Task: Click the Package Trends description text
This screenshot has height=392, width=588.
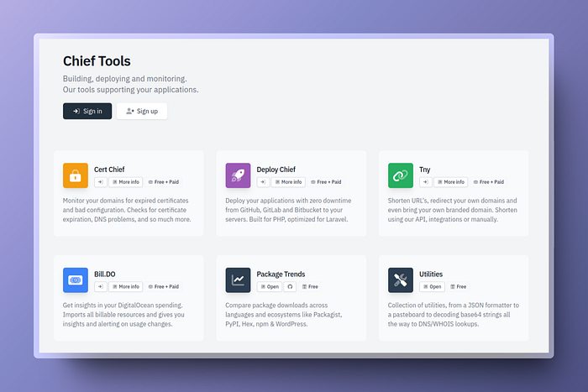Action: pyautogui.click(x=284, y=315)
